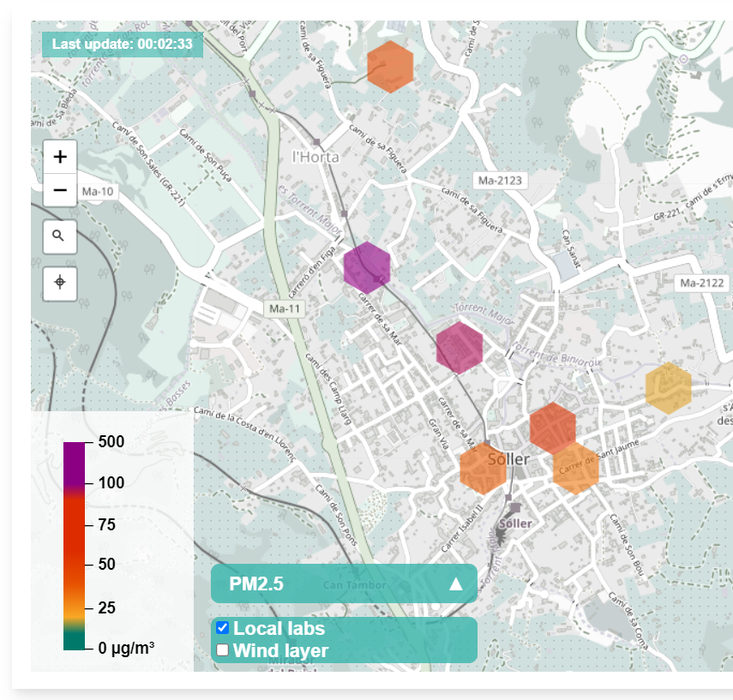Select the magenta hexagon near Torrent Major
This screenshot has height=700, width=733.
pyautogui.click(x=460, y=347)
